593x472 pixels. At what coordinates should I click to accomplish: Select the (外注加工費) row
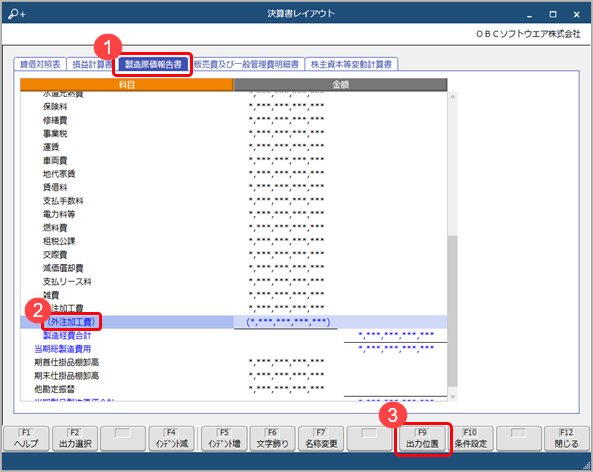233,322
